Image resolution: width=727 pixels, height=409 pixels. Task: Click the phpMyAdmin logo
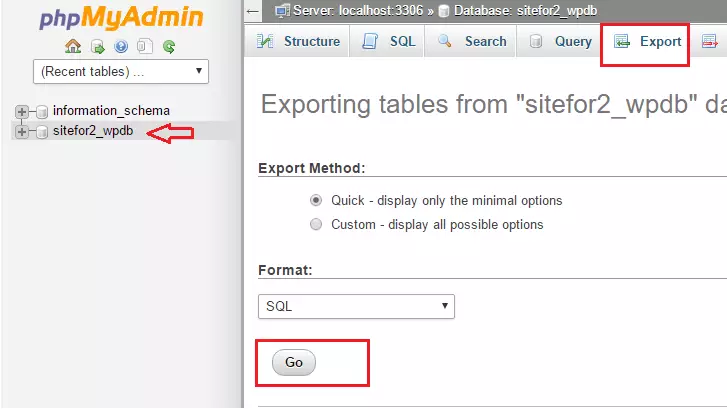pyautogui.click(x=121, y=18)
